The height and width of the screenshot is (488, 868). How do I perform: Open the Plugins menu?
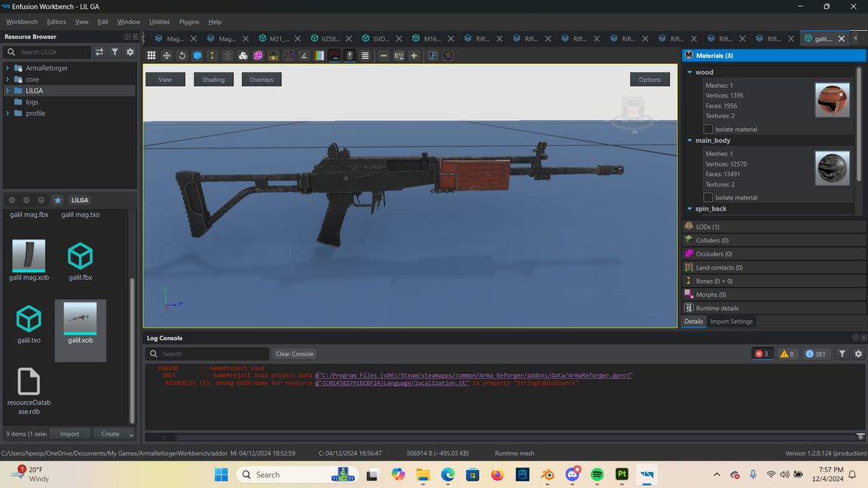coord(189,22)
